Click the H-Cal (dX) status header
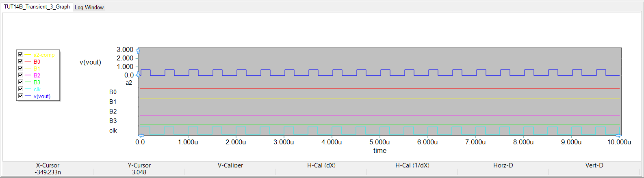 coord(321,165)
